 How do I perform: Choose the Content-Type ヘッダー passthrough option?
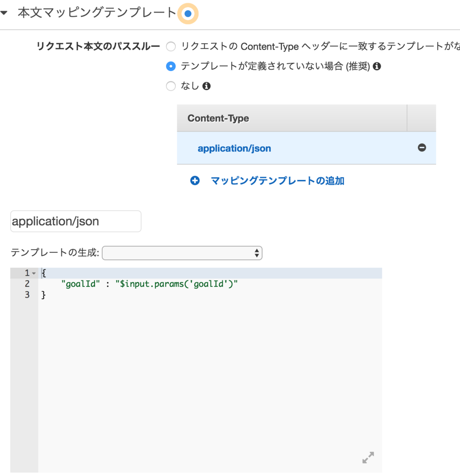171,46
